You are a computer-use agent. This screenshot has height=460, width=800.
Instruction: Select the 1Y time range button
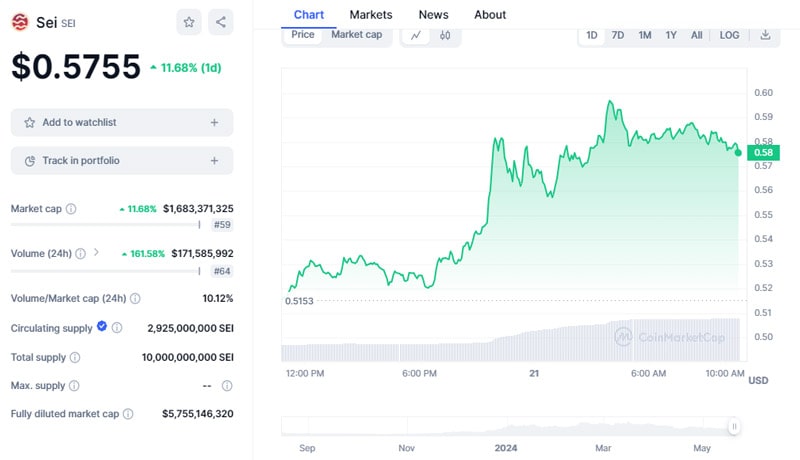pos(671,35)
